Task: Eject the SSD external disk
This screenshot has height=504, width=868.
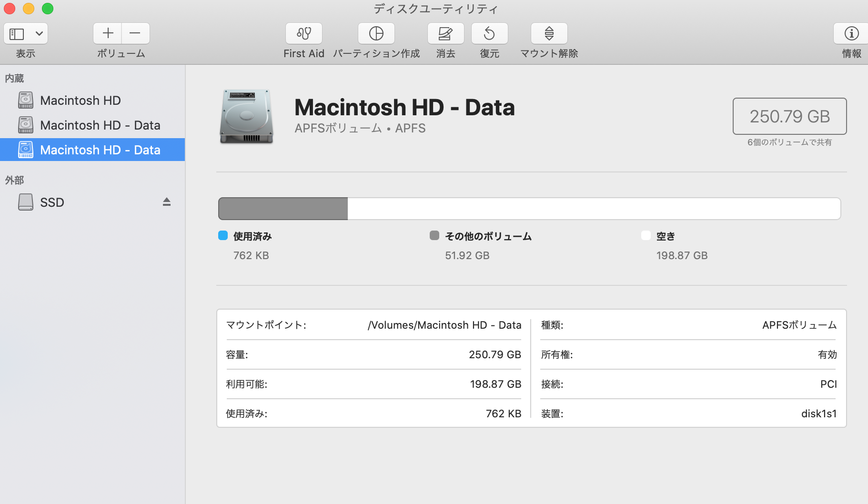Action: pyautogui.click(x=167, y=202)
